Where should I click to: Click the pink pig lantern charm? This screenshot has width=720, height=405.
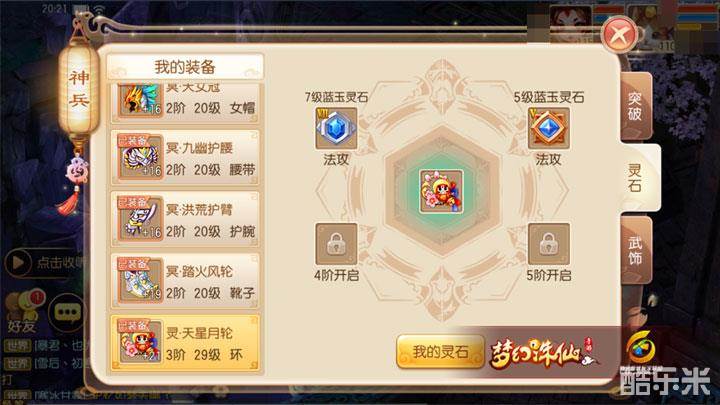click(77, 171)
